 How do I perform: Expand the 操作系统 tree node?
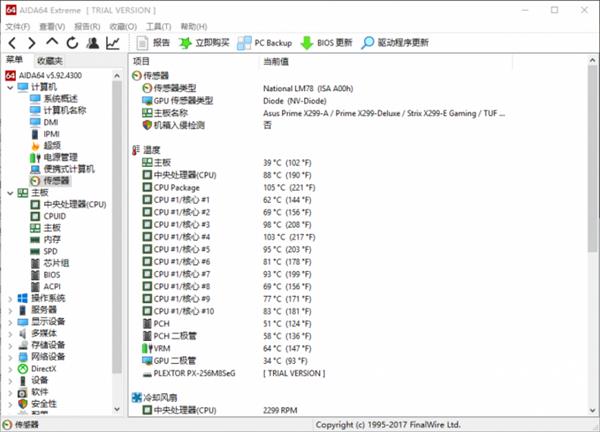tap(10, 299)
